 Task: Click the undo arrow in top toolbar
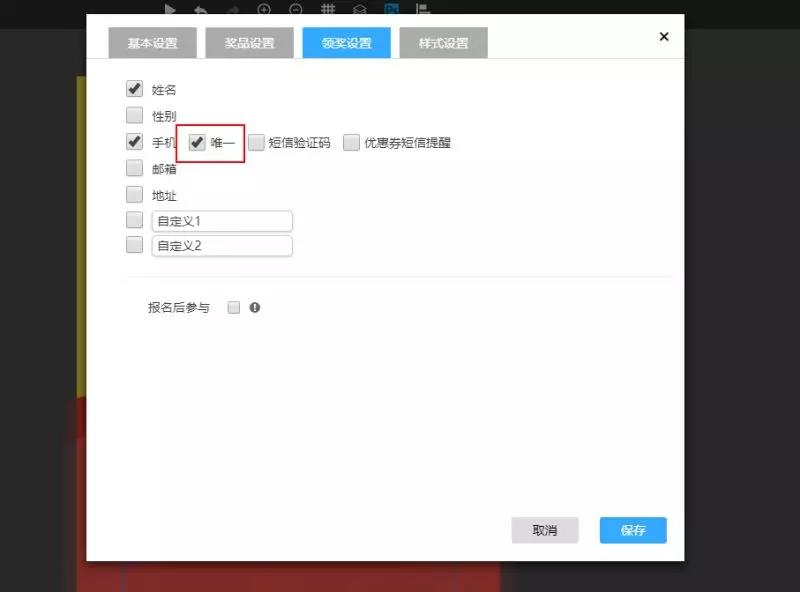click(x=201, y=9)
